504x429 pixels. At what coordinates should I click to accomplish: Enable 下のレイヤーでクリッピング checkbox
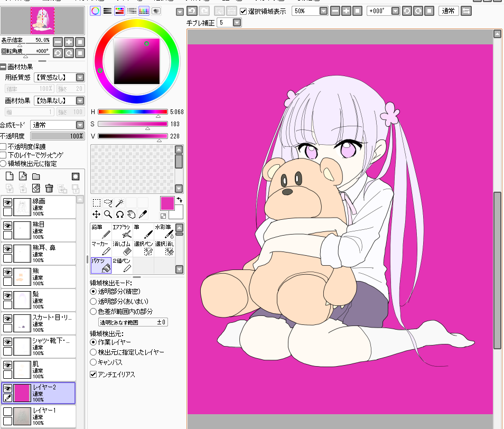point(3,155)
